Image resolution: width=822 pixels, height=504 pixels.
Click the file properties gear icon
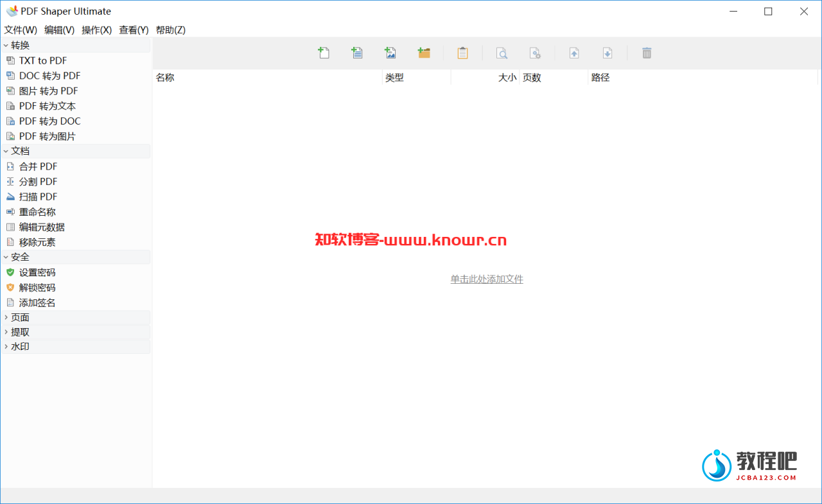coord(535,53)
